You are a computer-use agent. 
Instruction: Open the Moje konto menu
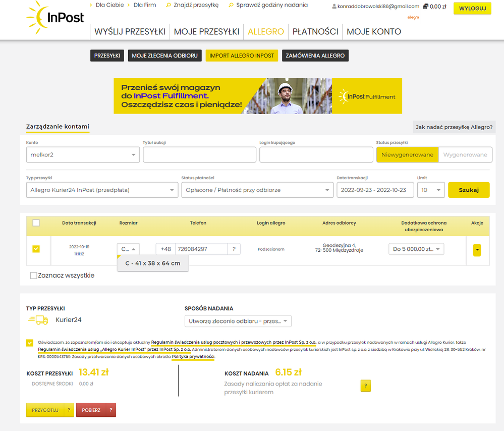pos(374,31)
